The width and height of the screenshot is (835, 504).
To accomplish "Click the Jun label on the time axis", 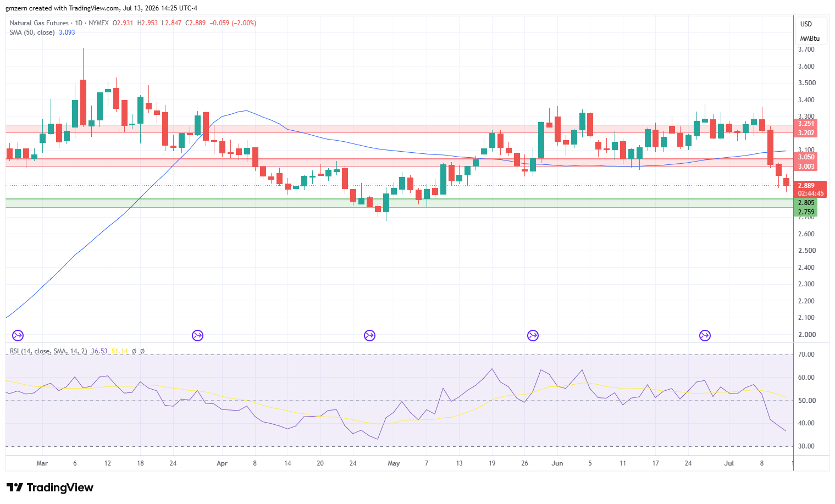I will point(557,463).
